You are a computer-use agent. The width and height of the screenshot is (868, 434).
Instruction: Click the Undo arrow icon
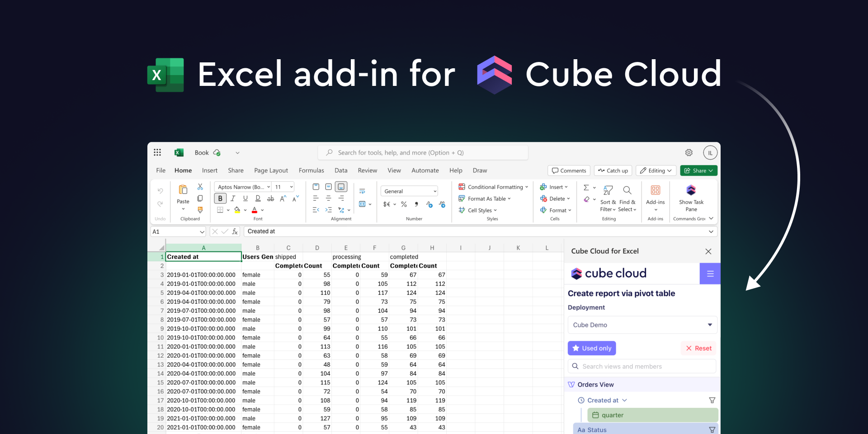pyautogui.click(x=160, y=191)
